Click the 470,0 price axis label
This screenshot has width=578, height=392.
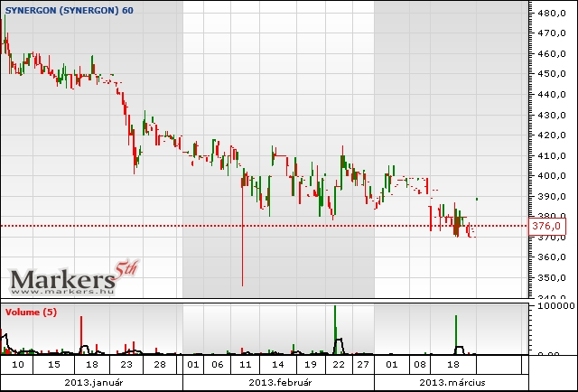[x=552, y=33]
